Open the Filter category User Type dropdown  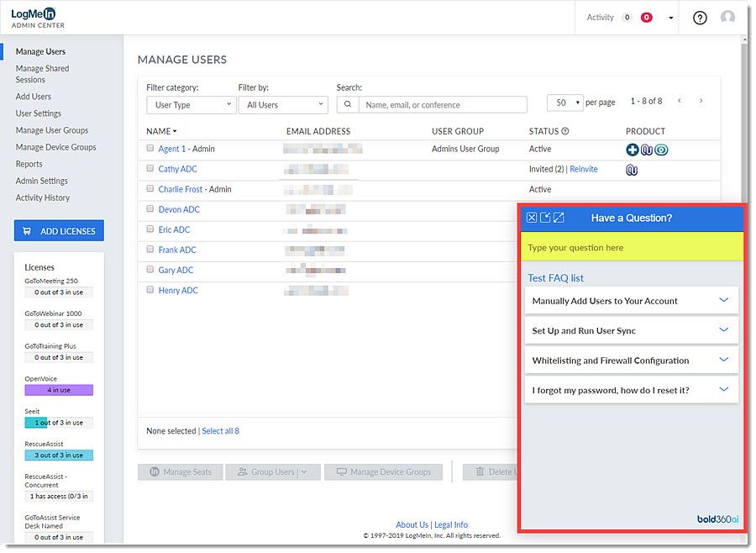point(192,105)
